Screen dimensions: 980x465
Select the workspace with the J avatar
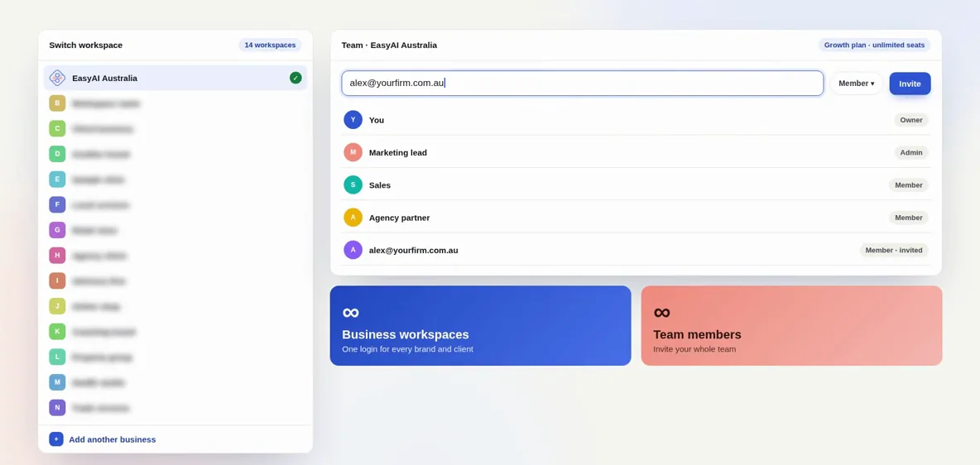click(175, 306)
